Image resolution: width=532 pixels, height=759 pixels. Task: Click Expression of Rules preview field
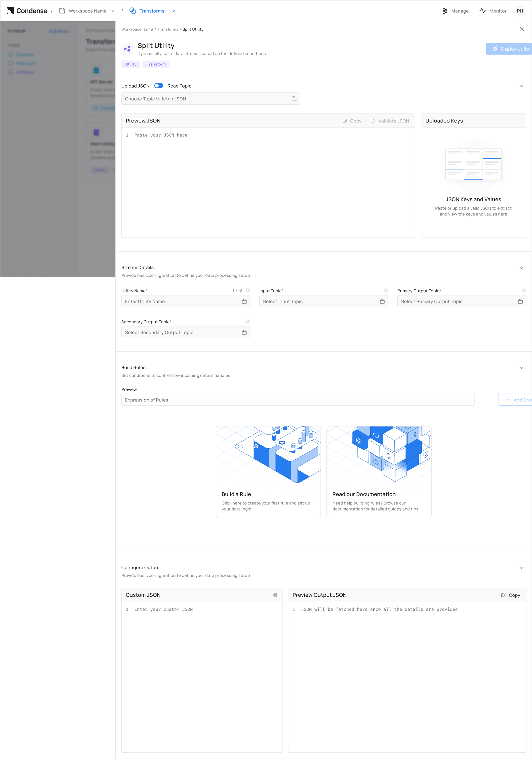click(x=298, y=400)
